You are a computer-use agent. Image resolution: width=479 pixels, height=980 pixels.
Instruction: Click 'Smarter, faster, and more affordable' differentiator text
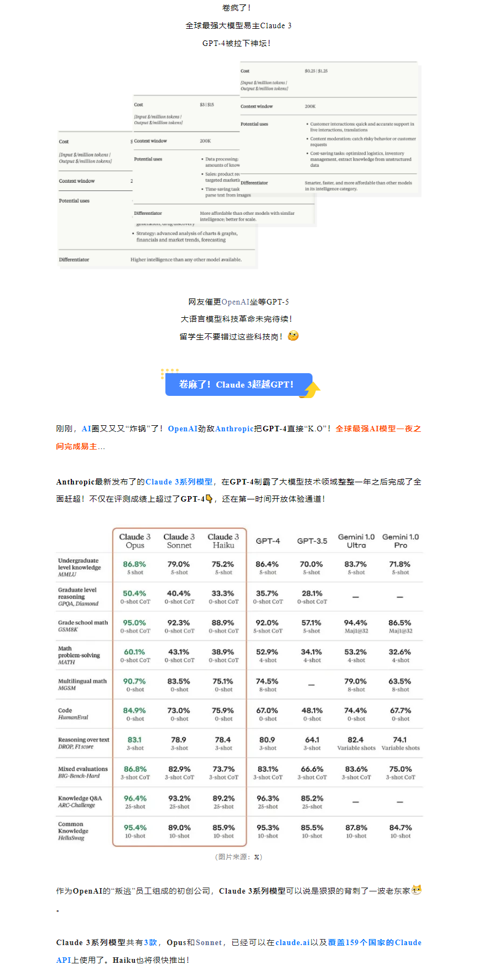358,185
